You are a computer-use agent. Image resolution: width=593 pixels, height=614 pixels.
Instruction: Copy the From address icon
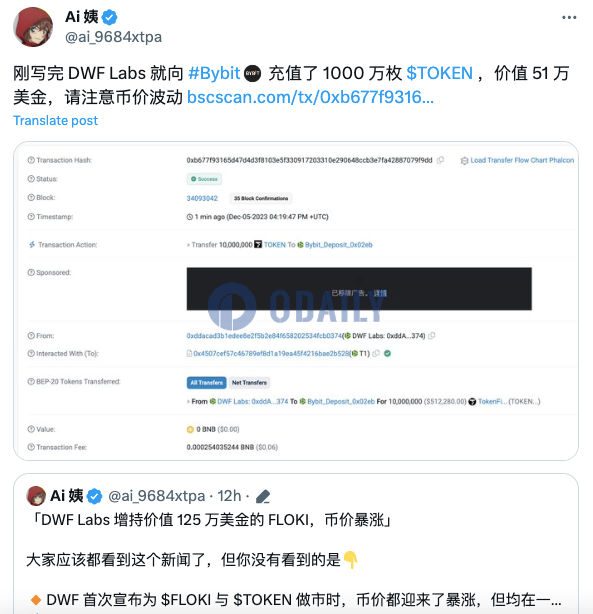[x=431, y=336]
